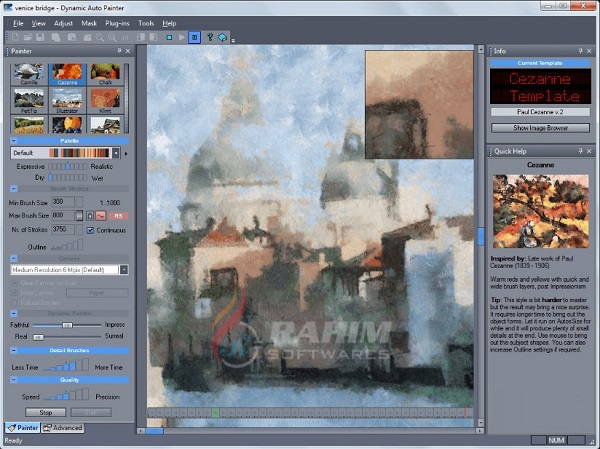The height and width of the screenshot is (449, 600).
Task: Pin the Quick Help panel
Action: coord(580,151)
